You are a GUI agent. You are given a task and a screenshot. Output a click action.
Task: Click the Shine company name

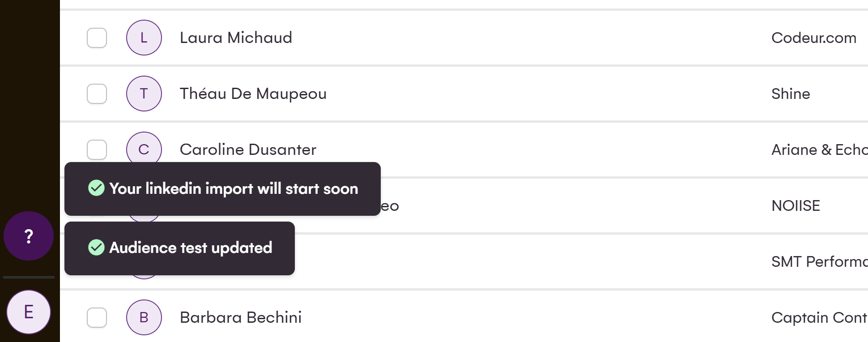tap(790, 94)
